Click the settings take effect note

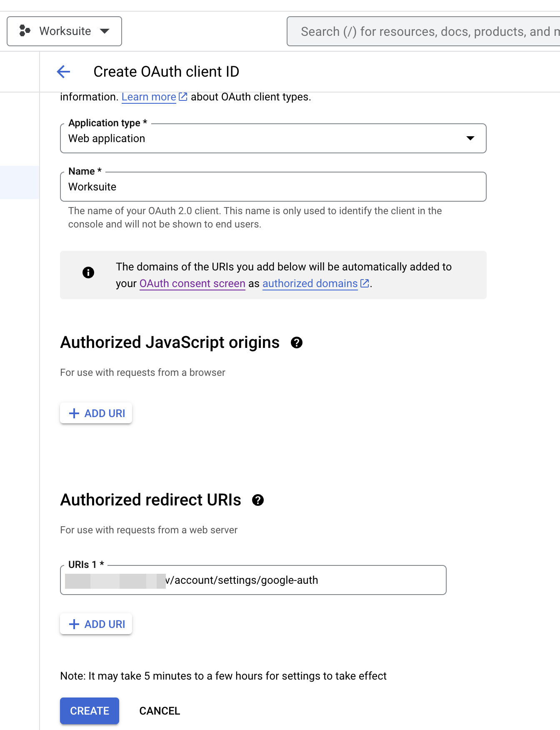tap(223, 676)
